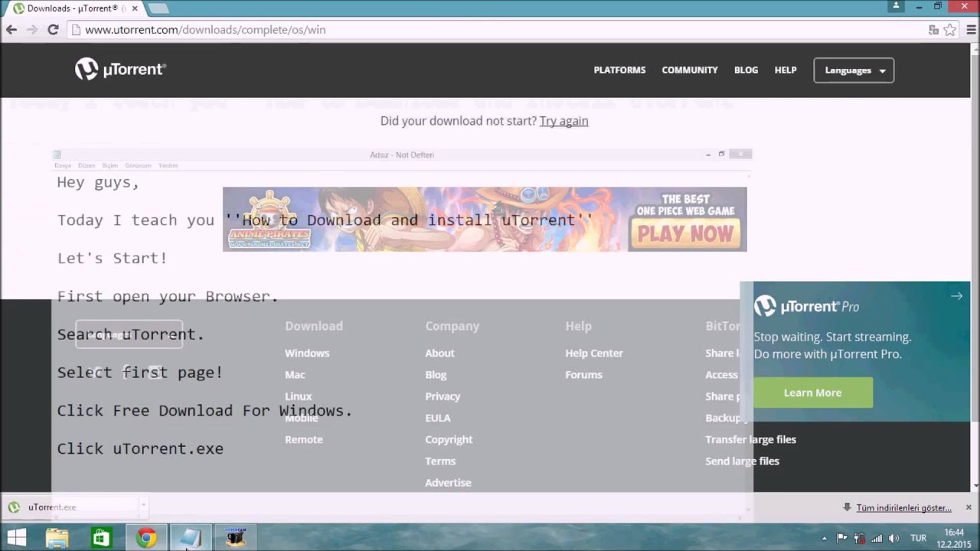This screenshot has height=551, width=980.
Task: Open COMMUNITY menu
Action: tap(690, 70)
